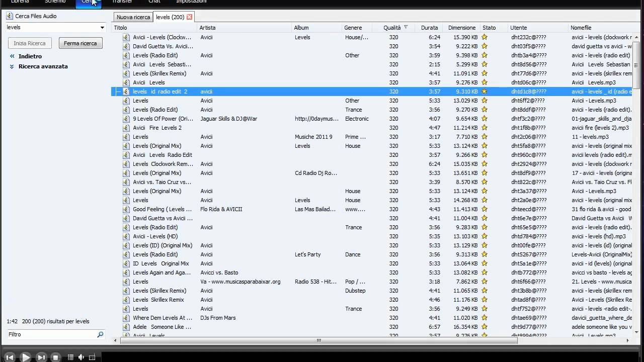Image resolution: width=644 pixels, height=362 pixels.
Task: Click audio icon of 'Avicii Fire Levels 2' row
Action: (x=126, y=128)
